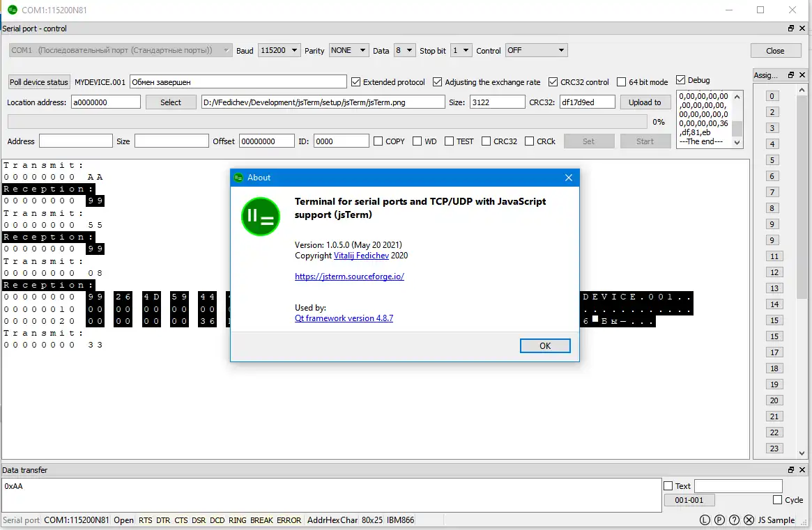The height and width of the screenshot is (530, 812).
Task: Click the green jsTerm logo in About dialog
Action: coord(261,217)
